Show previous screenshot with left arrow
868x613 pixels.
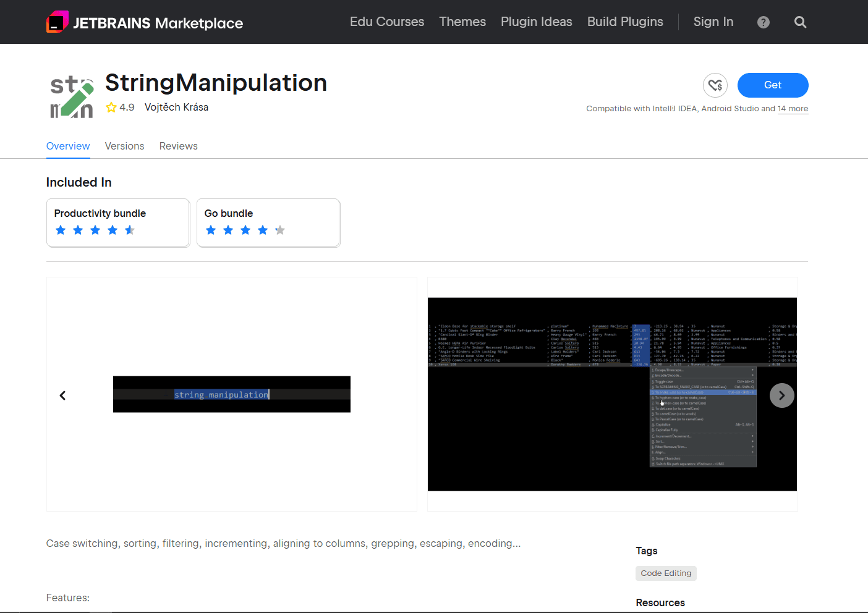[x=62, y=395]
